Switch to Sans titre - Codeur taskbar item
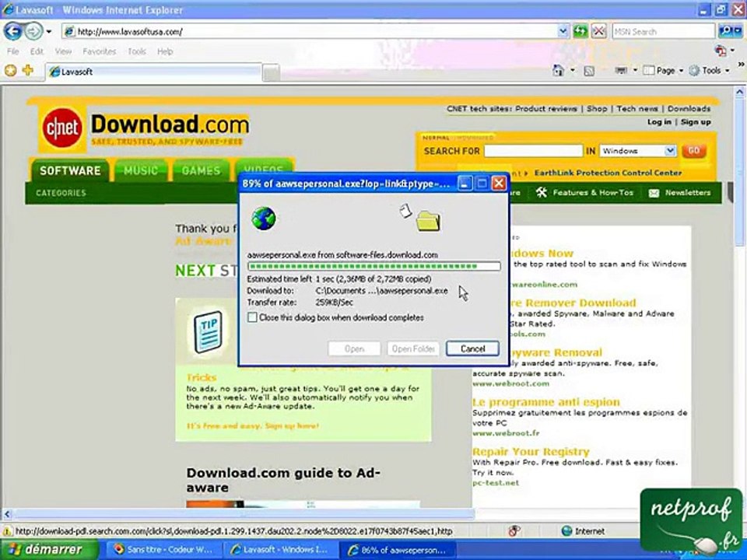The width and height of the screenshot is (747, 560). (x=163, y=550)
